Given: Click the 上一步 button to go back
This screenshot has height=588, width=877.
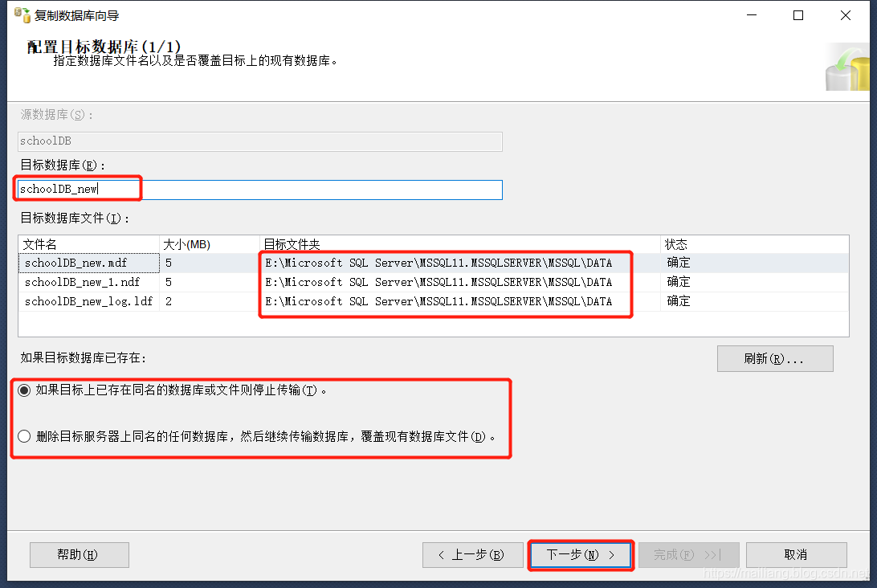Looking at the screenshot, I should click(x=472, y=554).
